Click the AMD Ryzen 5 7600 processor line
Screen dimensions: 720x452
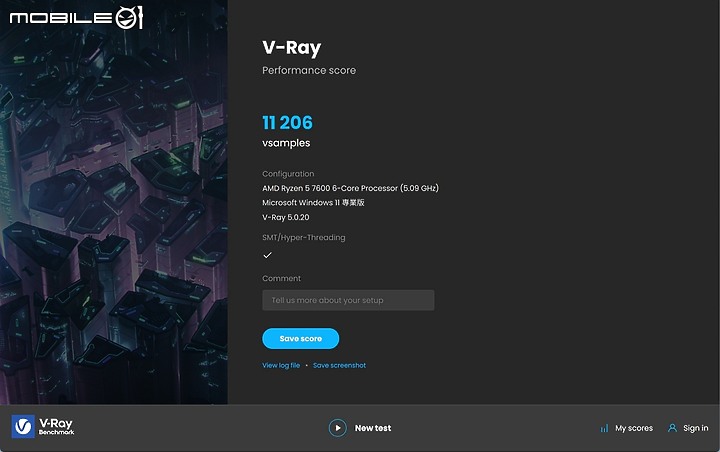pyautogui.click(x=350, y=188)
